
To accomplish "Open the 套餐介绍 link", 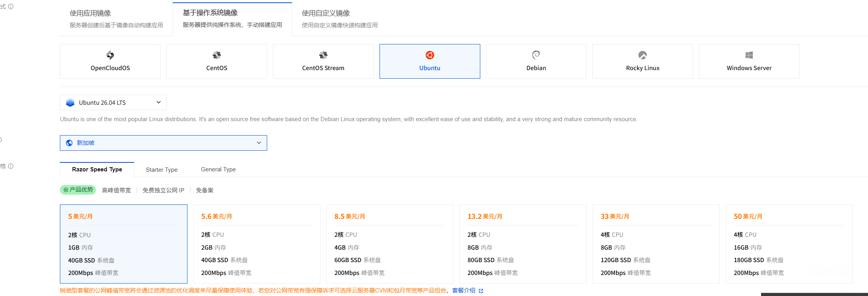I will (464, 291).
